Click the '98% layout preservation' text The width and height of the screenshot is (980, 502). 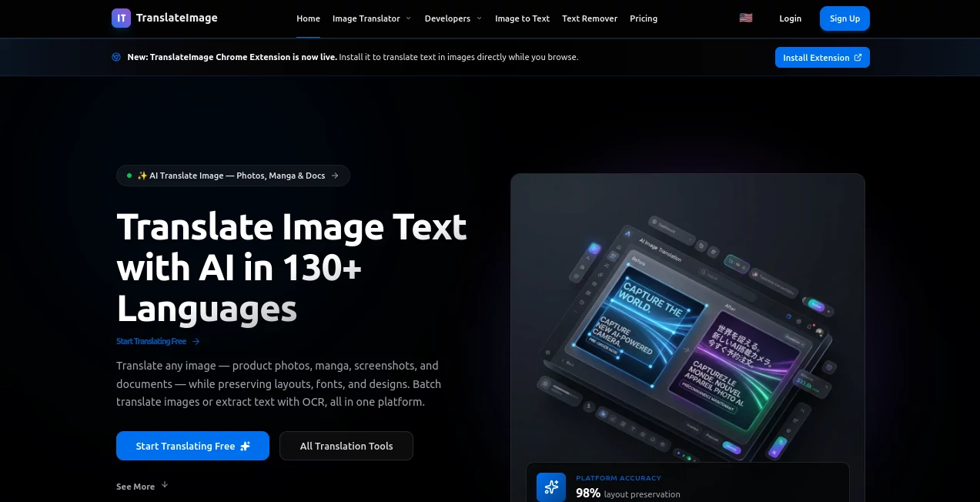click(628, 493)
